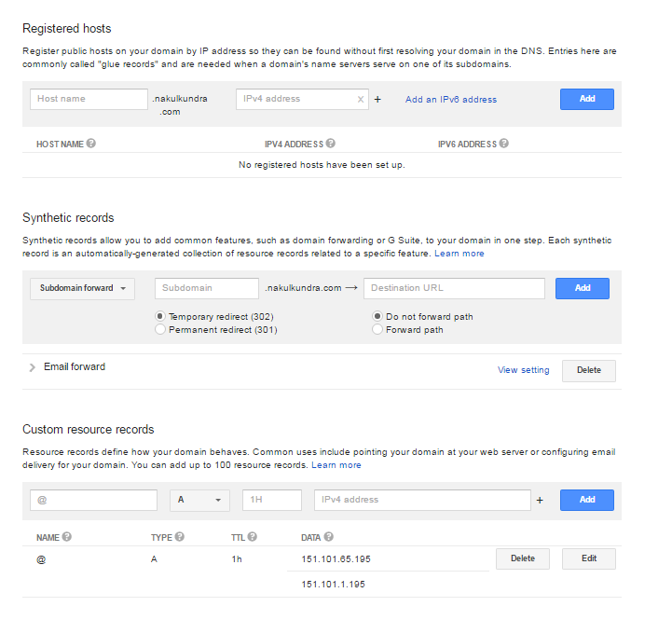Click plus icon after registered host IPv4 field
Viewport: 672px width, 620px height.
(377, 100)
